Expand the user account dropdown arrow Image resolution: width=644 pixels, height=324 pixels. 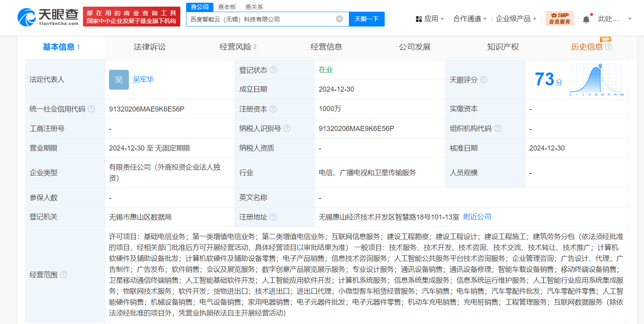point(630,19)
